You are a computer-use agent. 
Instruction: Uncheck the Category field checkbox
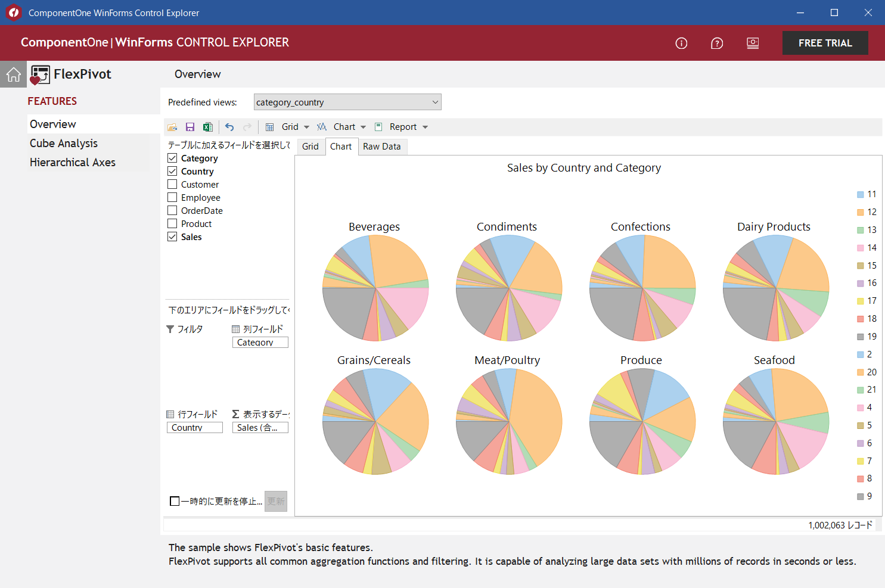[x=172, y=158]
